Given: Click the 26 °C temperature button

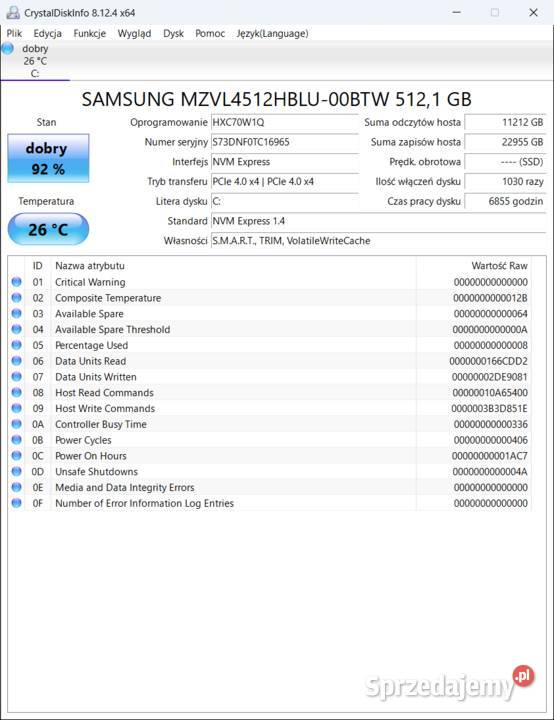Looking at the screenshot, I should (48, 229).
